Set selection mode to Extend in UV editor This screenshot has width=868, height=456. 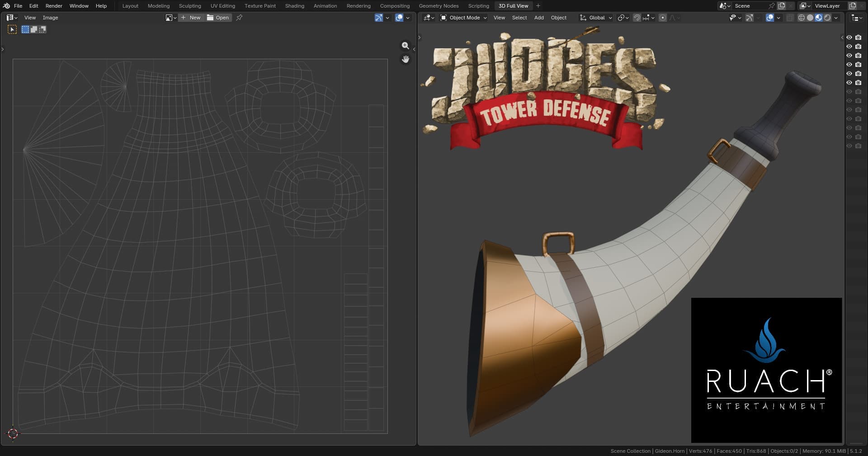(x=34, y=29)
